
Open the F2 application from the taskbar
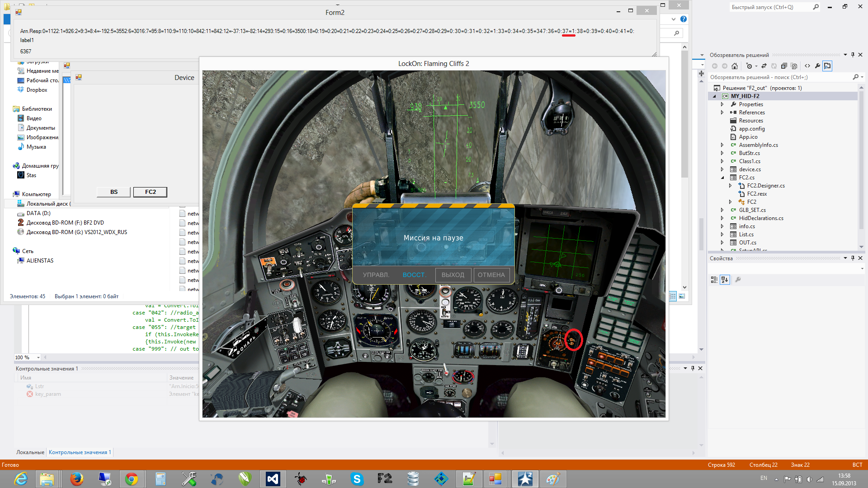coord(385,479)
